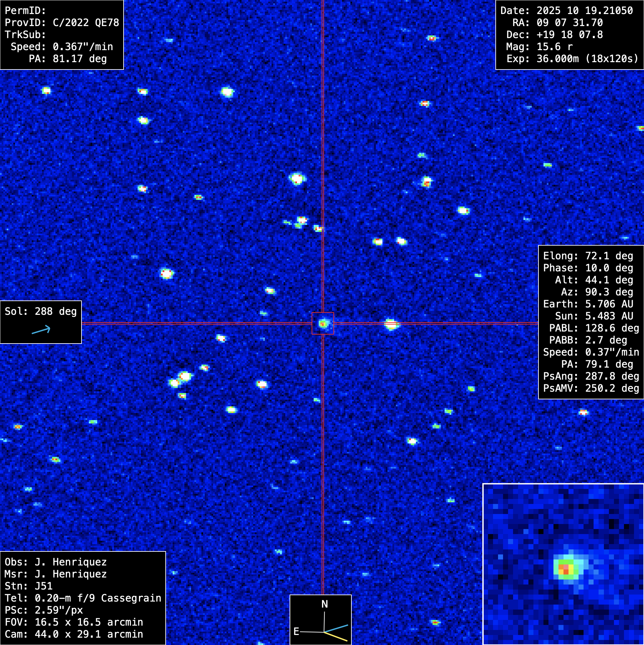Screen dimensions: 644x645
Task: Click the Date value in the top-right panel
Action: (585, 11)
